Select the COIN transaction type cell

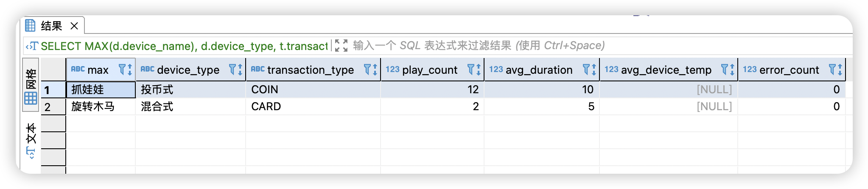pos(265,90)
